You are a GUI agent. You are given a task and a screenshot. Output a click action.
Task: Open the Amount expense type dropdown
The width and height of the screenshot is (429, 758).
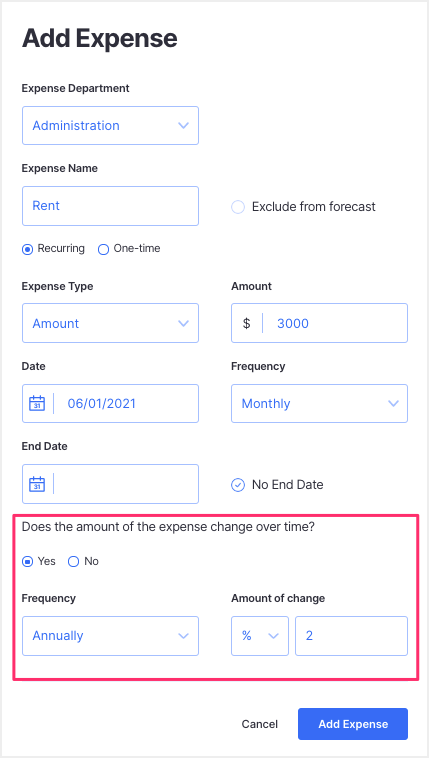point(110,323)
